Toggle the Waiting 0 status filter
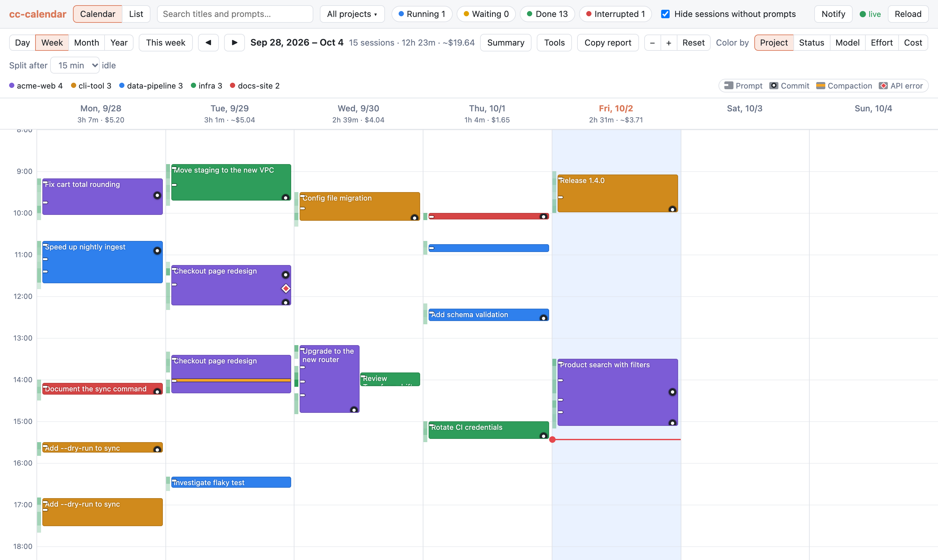 click(486, 14)
